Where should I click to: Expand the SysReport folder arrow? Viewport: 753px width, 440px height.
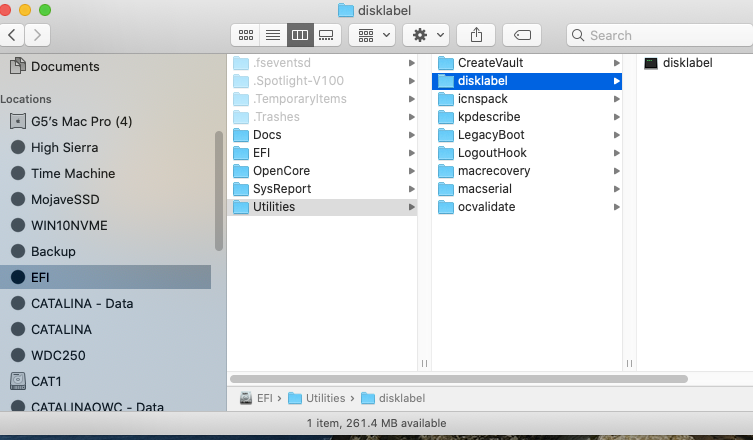[x=412, y=189]
